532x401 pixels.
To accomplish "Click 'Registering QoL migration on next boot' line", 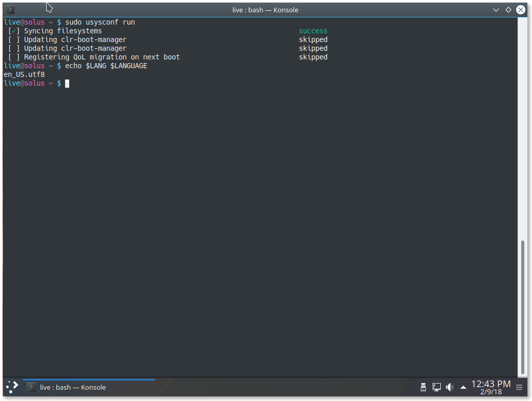I will point(102,57).
